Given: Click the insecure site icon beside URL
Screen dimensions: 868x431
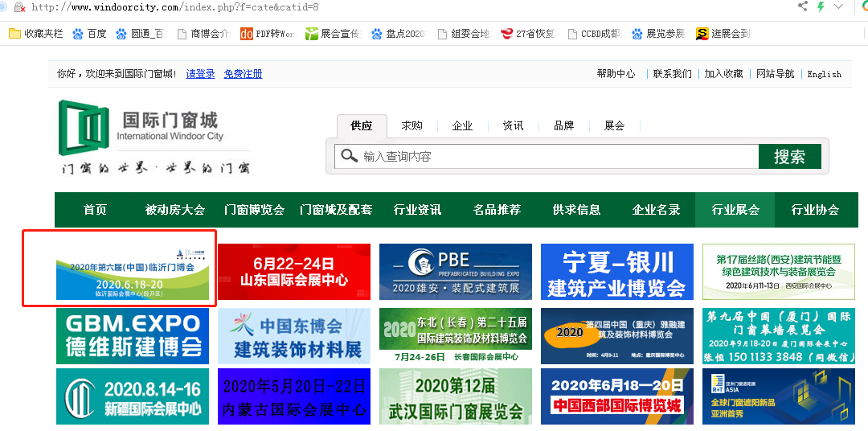Looking at the screenshot, I should tap(18, 6).
